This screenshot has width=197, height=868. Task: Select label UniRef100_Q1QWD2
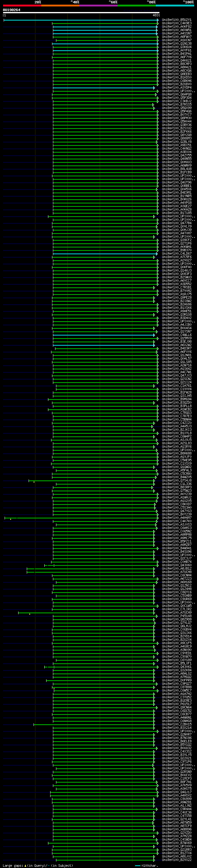pos(176,467)
